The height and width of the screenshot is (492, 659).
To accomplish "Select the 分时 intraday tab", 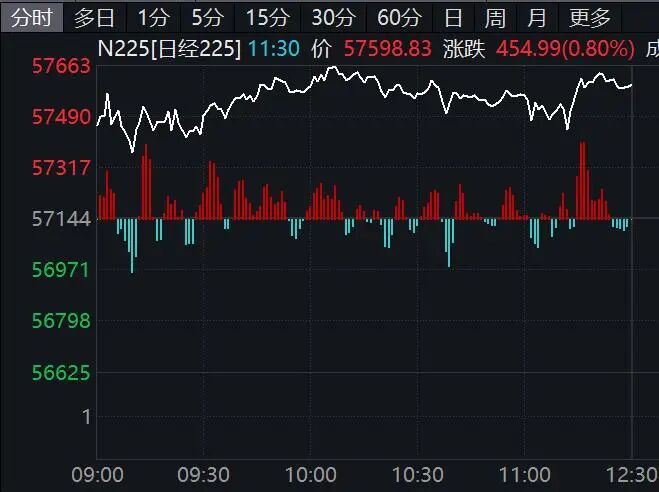I will coord(32,17).
